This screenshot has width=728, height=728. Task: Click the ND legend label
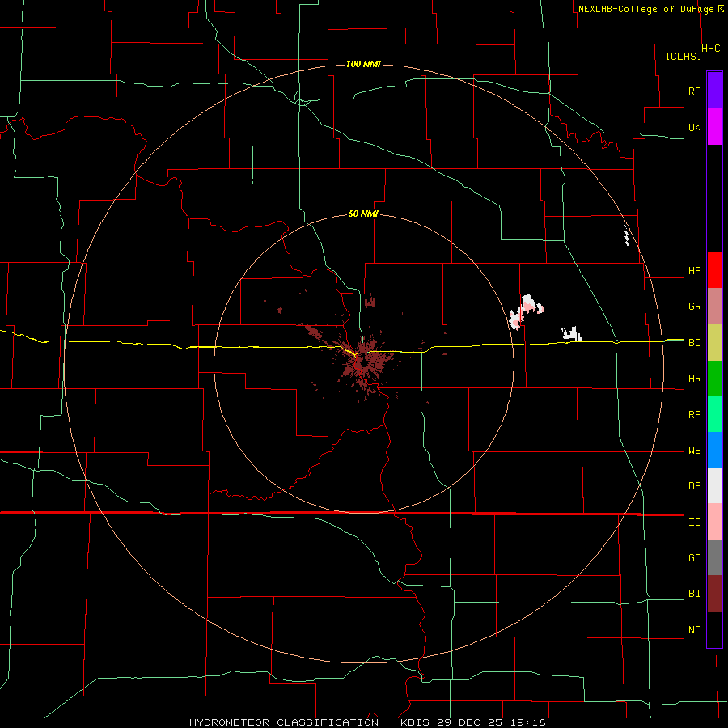click(x=694, y=630)
